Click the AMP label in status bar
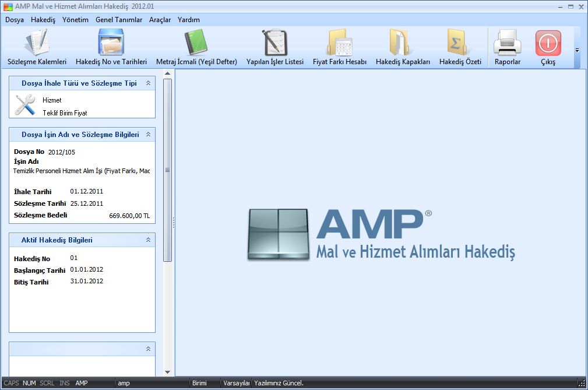588x390 pixels. tap(82, 383)
